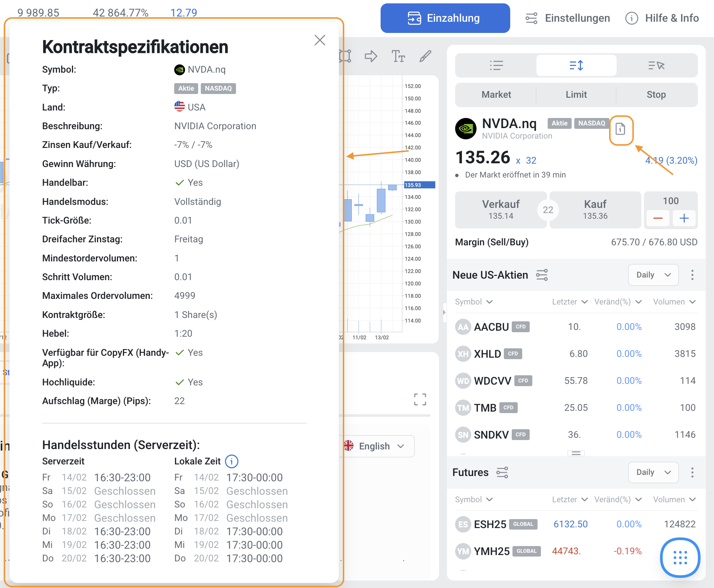Click the 135.93 price marker on chart
Screen dimensions: 714x588
click(x=419, y=185)
